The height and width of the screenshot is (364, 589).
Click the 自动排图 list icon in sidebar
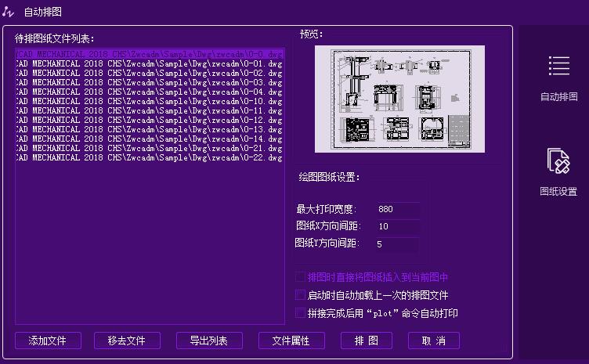(559, 66)
